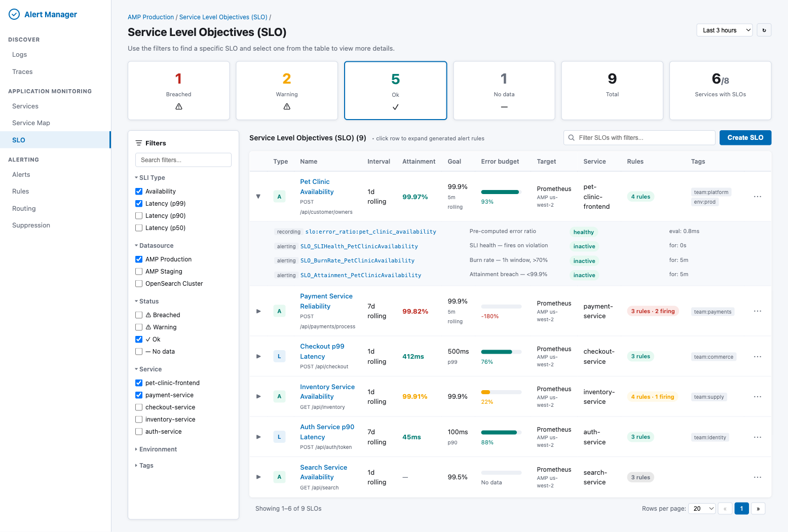Collapse the expanded Pet Clinic Availability row
The height and width of the screenshot is (532, 788).
pos(258,196)
